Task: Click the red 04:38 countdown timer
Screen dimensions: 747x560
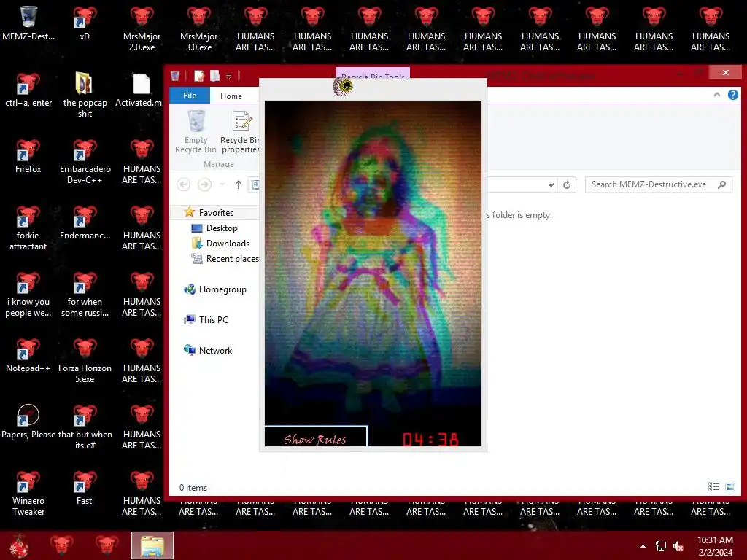Action: click(430, 439)
